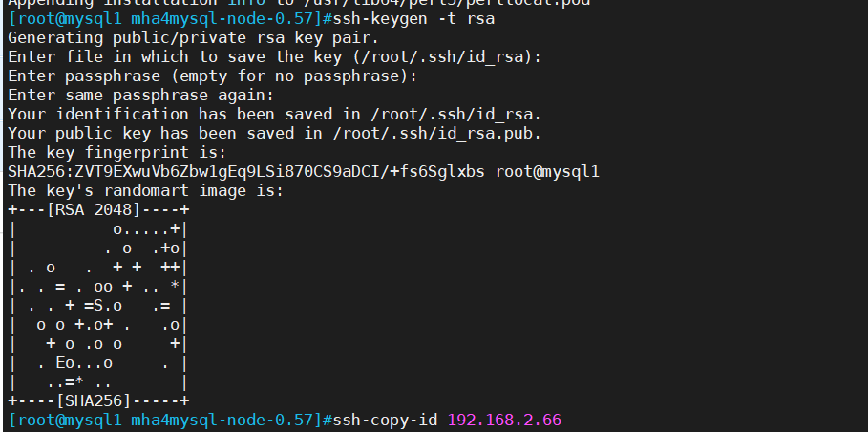Click the [SHA256] randomart footer

pos(94,401)
